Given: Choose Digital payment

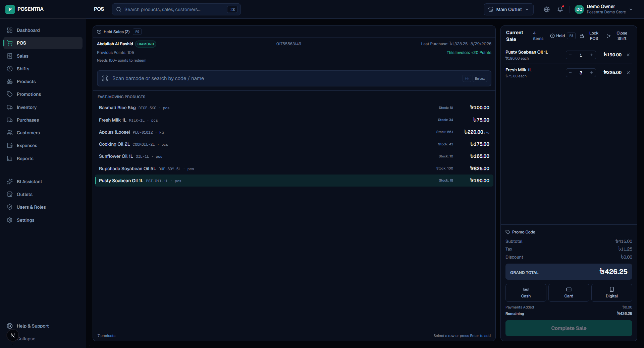Looking at the screenshot, I should click(x=611, y=293).
